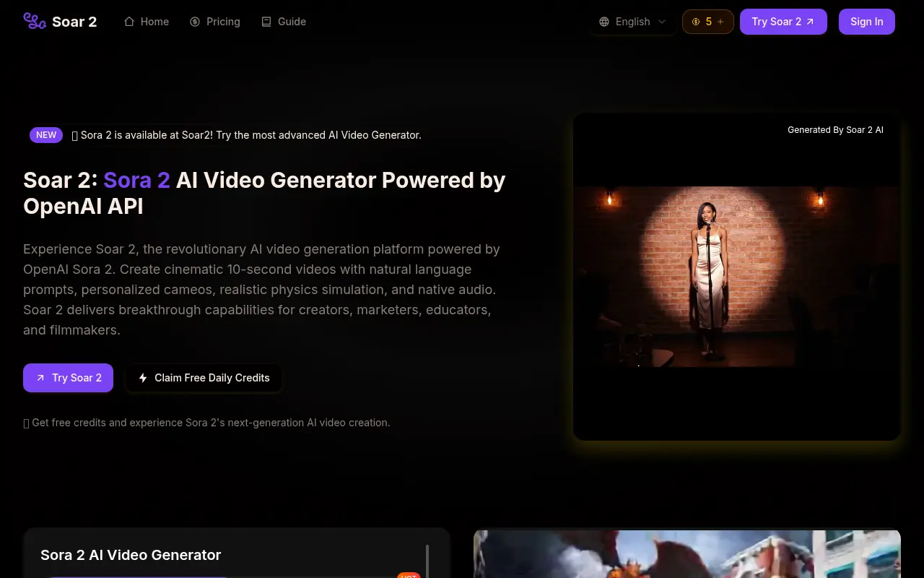Click the circular icon beside Pricing
This screenshot has height=578, width=924.
(x=193, y=22)
